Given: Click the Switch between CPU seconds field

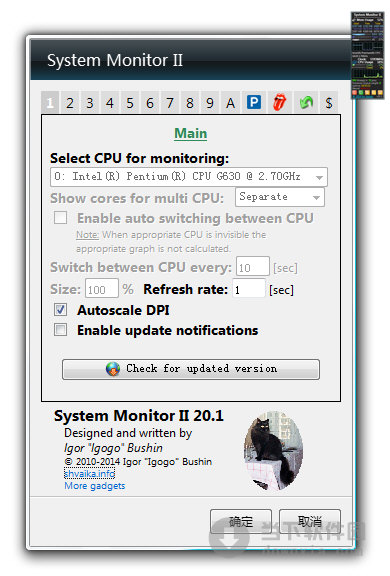Looking at the screenshot, I should coord(253,267).
